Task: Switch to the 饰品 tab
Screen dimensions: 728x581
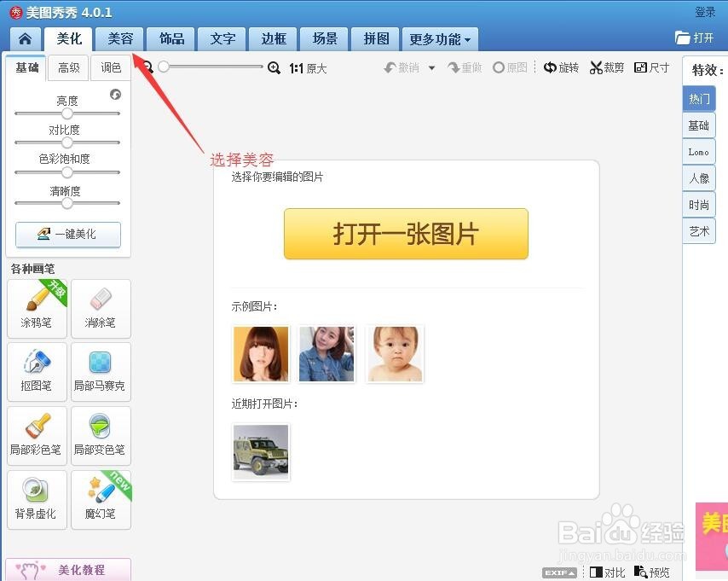Action: 171,38
